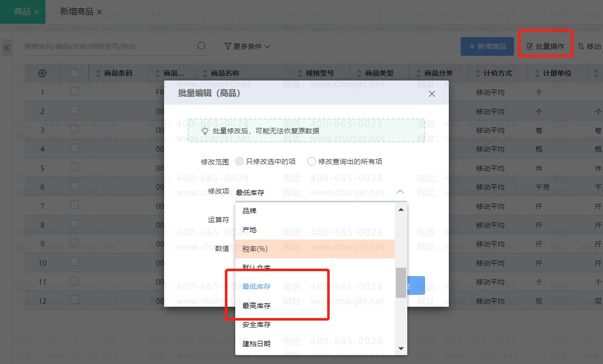Click the 瓶 unit cell in row 4

(539, 149)
